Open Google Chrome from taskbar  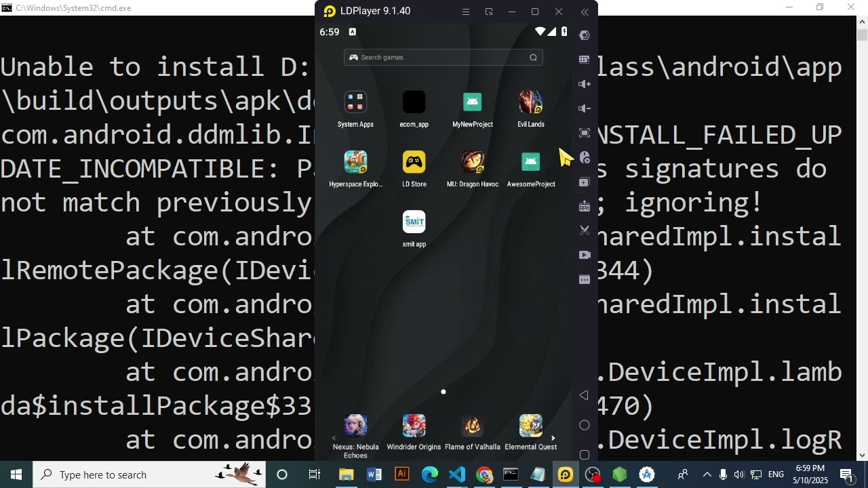[484, 474]
